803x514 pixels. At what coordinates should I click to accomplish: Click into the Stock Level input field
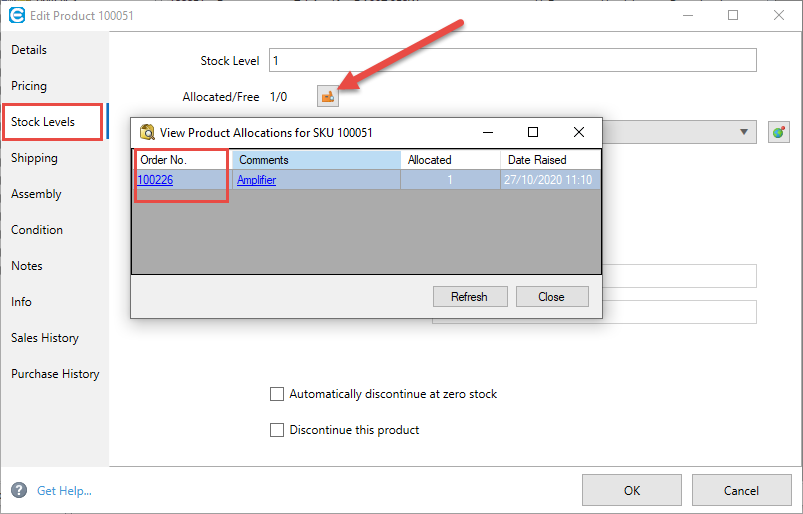pos(510,61)
